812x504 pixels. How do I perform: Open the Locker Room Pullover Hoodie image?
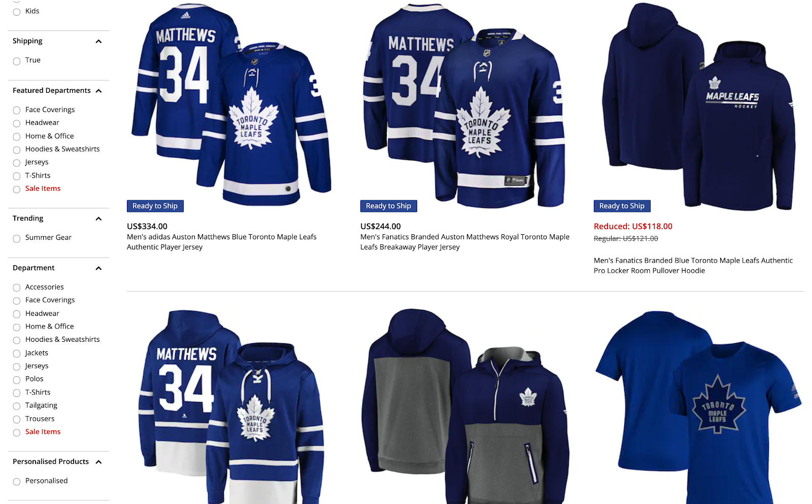(x=699, y=105)
